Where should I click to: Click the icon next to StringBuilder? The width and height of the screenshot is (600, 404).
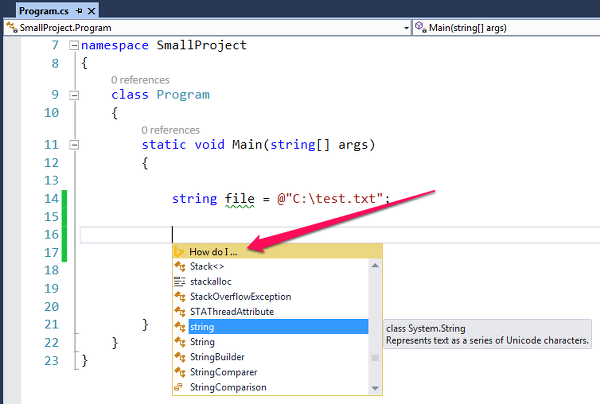point(180,357)
